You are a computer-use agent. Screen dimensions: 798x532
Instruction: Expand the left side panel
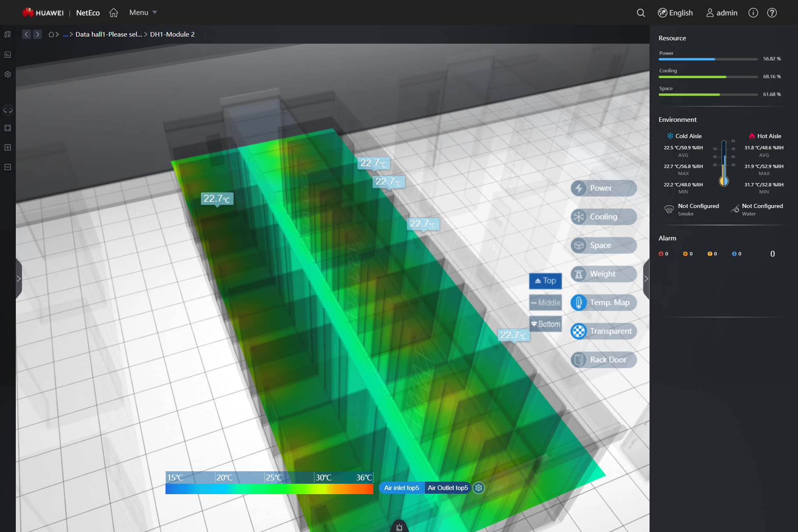(19, 279)
